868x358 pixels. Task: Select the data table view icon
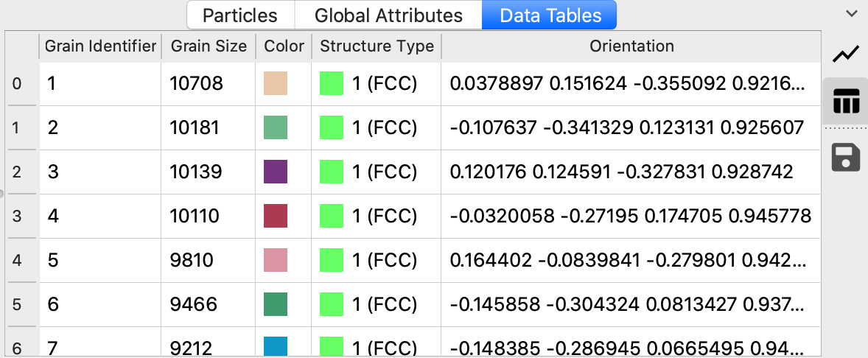click(845, 102)
